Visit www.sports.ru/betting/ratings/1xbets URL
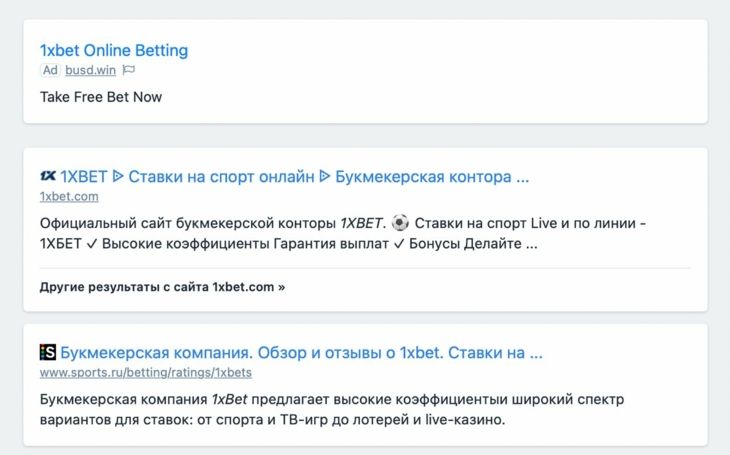The width and height of the screenshot is (730, 455). (146, 373)
